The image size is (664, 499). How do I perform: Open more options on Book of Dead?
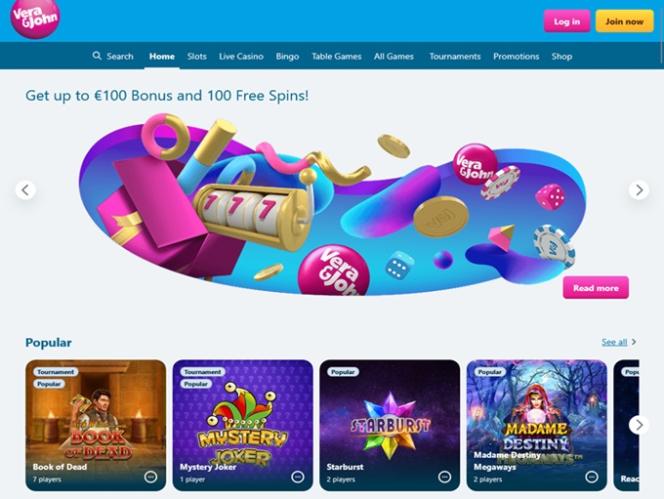[150, 477]
